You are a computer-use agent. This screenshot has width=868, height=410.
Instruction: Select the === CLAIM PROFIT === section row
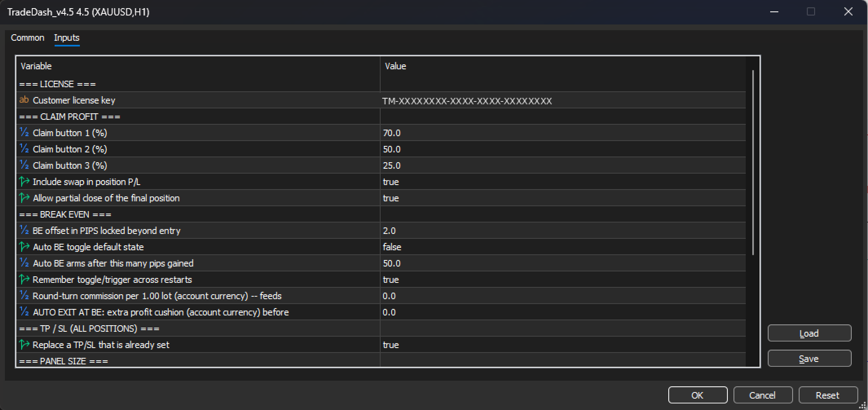(381, 117)
